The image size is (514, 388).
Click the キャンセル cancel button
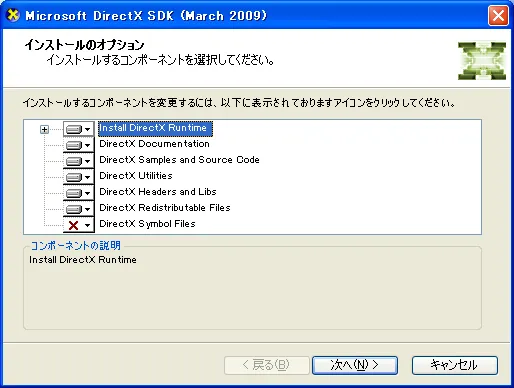(x=455, y=365)
